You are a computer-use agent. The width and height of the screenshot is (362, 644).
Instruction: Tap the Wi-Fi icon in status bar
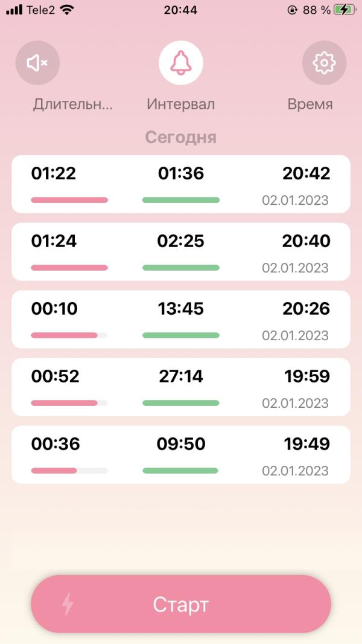point(66,10)
